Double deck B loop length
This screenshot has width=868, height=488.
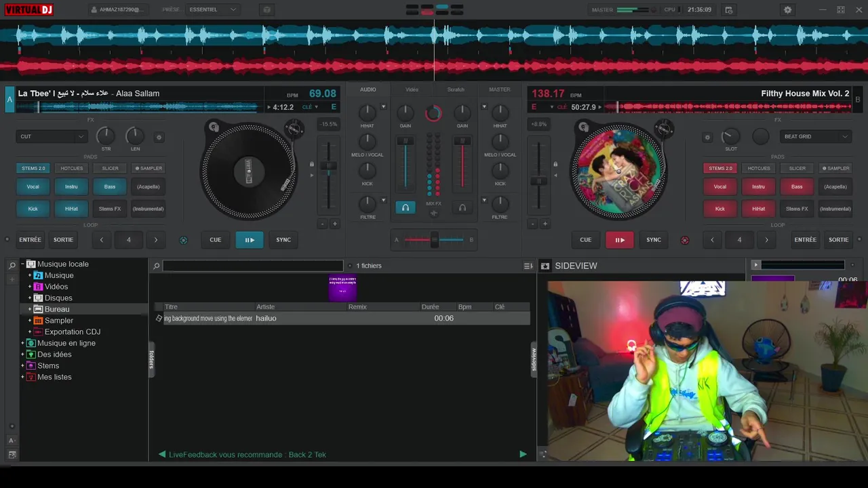(x=767, y=240)
